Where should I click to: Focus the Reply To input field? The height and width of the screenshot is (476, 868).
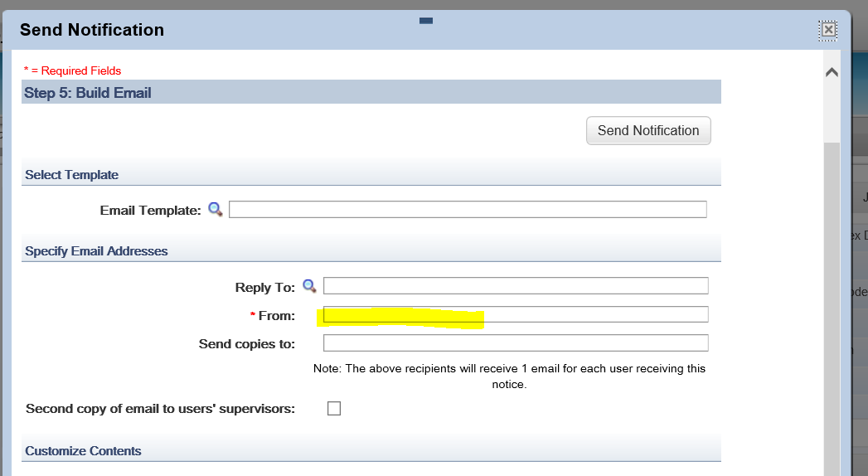coord(516,285)
